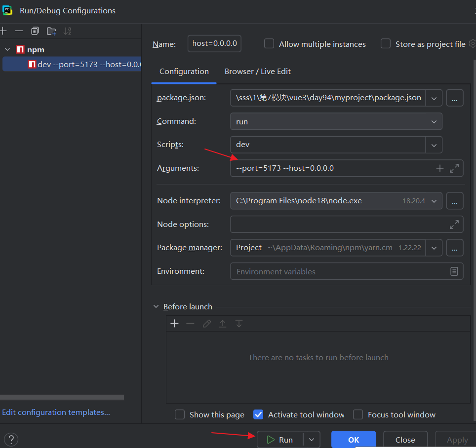The image size is (476, 448).
Task: Add a Before launch task
Action: tap(175, 324)
